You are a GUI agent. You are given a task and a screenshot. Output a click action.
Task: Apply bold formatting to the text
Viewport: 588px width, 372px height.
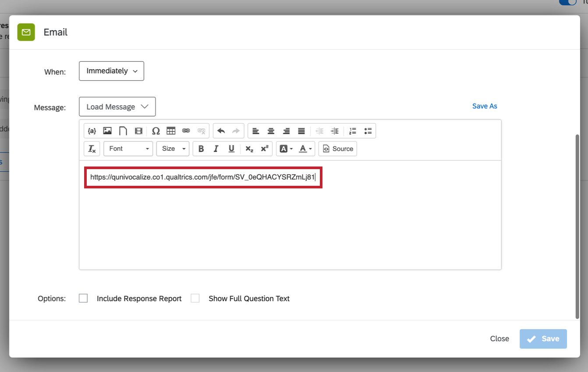click(x=201, y=149)
